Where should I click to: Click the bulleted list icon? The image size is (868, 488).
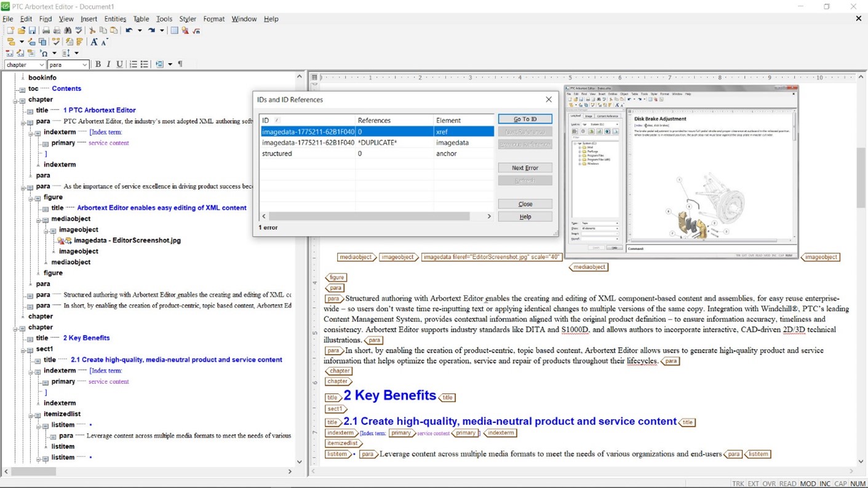pyautogui.click(x=144, y=64)
